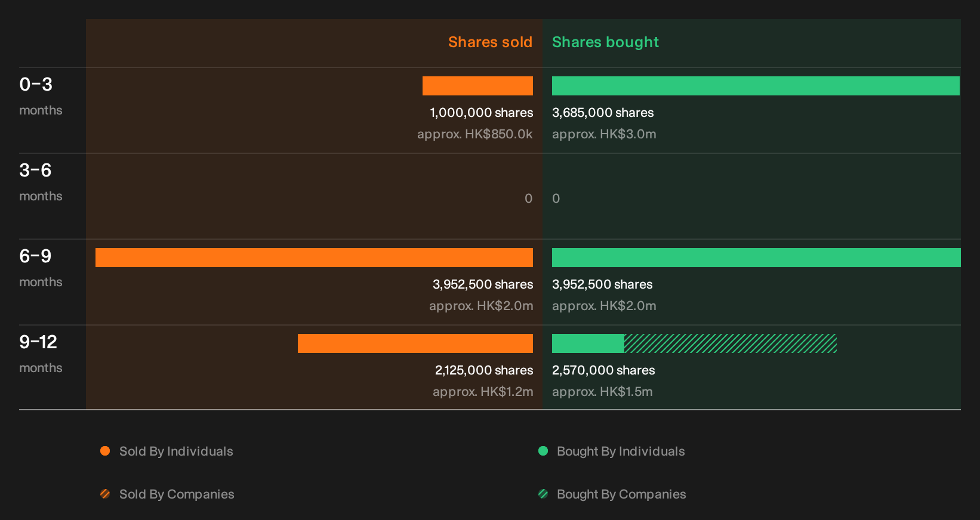Select the Sold By Companies legend label

(x=177, y=494)
